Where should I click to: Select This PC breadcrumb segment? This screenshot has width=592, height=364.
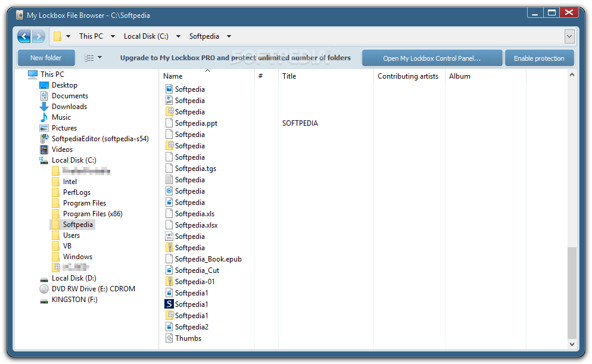pyautogui.click(x=91, y=36)
